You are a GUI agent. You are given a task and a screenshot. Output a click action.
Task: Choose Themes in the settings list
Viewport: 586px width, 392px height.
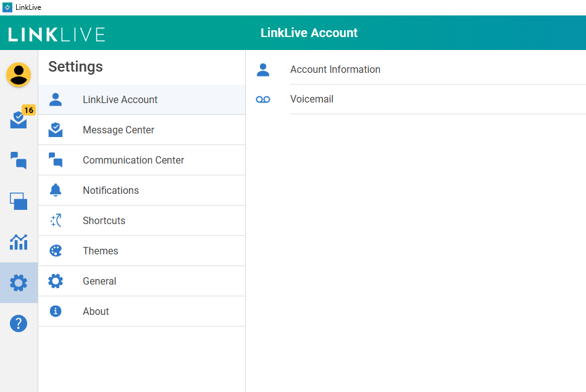pos(100,251)
